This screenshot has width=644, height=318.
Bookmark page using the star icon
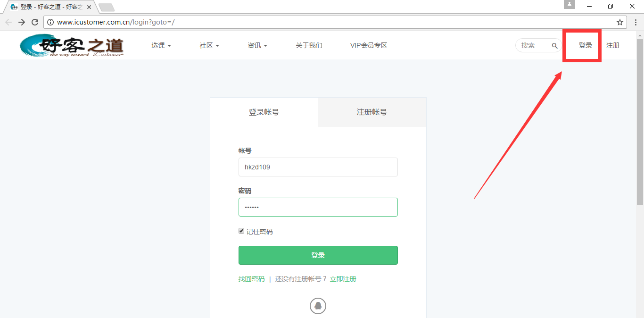(x=620, y=22)
